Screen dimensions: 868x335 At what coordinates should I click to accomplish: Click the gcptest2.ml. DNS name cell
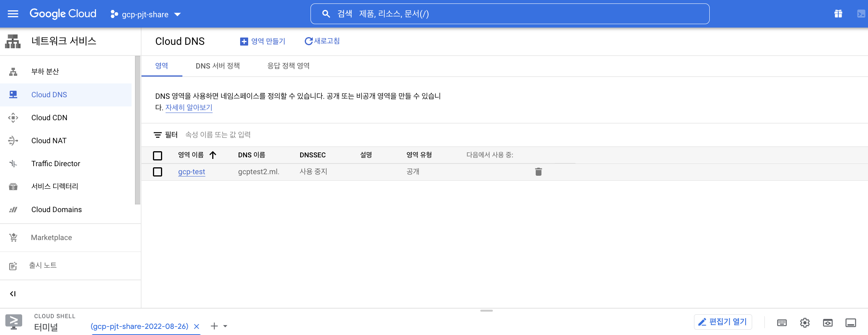(x=259, y=172)
